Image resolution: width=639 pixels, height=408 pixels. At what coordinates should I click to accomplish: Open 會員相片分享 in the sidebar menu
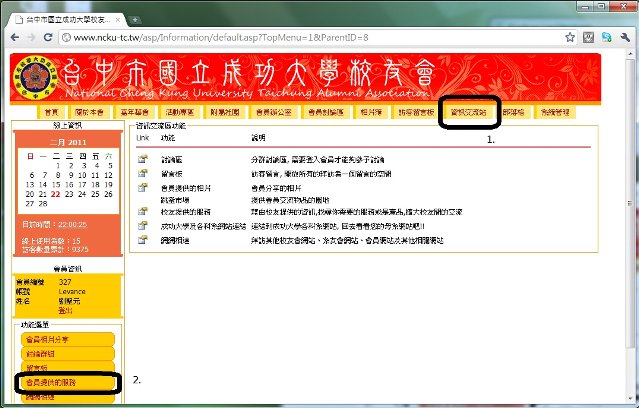(x=65, y=340)
